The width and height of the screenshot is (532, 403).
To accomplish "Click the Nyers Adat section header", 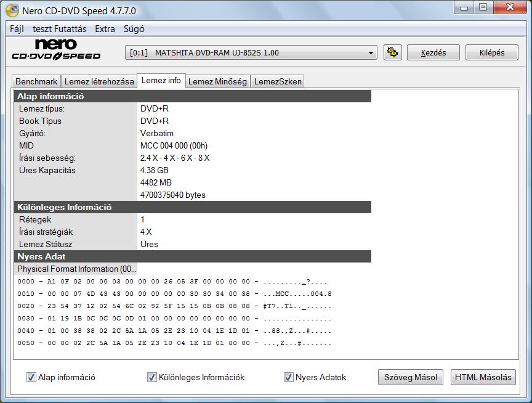I will pyautogui.click(x=193, y=256).
